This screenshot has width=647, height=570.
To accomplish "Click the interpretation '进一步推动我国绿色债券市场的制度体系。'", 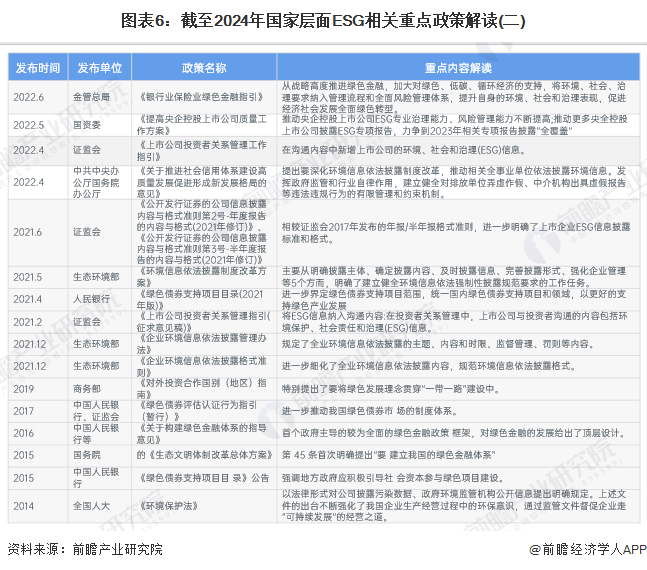I will coord(370,411).
